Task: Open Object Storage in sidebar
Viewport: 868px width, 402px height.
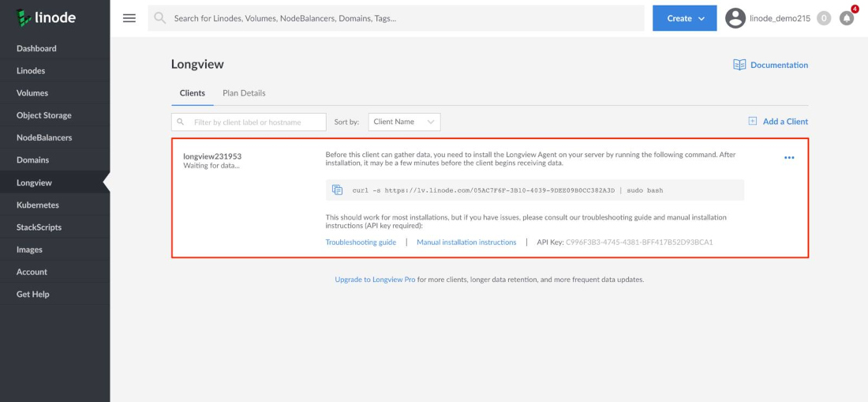Action: [54, 115]
